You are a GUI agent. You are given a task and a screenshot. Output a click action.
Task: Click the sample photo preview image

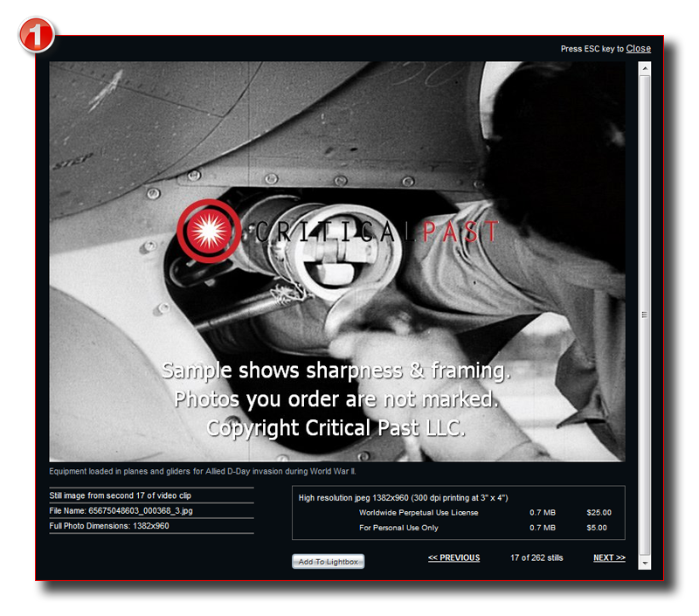click(x=337, y=261)
